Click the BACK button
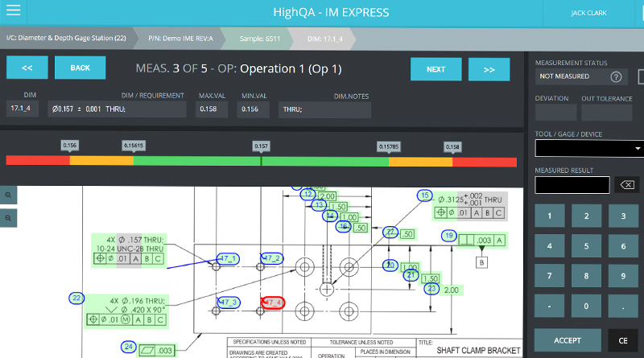Image resolution: width=644 pixels, height=358 pixels. (x=80, y=68)
